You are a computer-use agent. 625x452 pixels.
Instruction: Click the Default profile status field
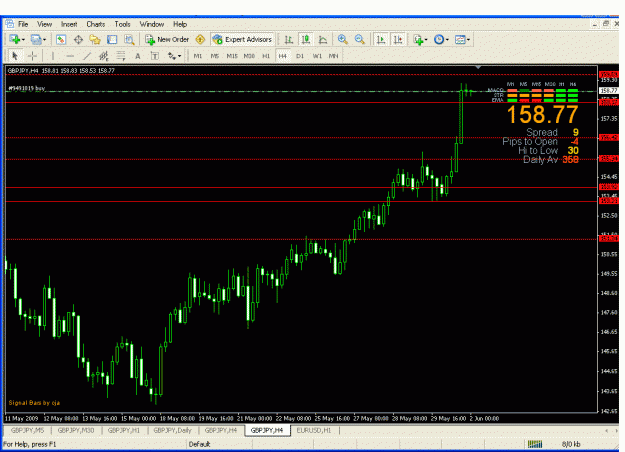(199, 444)
